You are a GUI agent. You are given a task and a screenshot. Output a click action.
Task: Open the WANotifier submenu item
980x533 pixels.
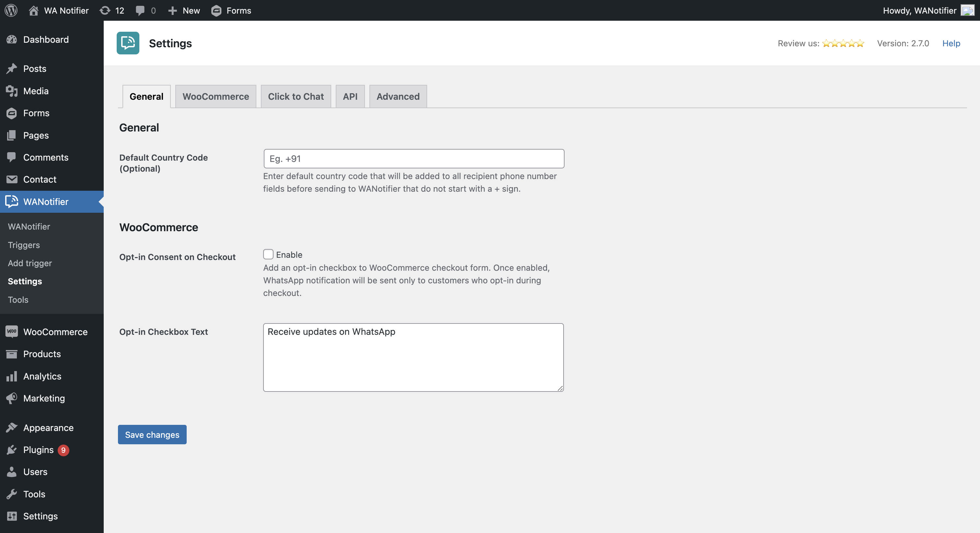click(29, 227)
